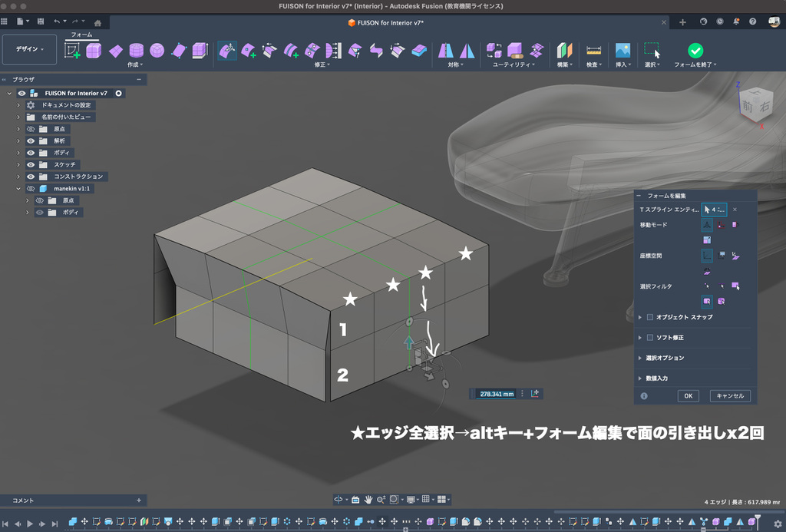The width and height of the screenshot is (786, 532).
Task: Switch to the フォーム tab
Action: point(81,35)
